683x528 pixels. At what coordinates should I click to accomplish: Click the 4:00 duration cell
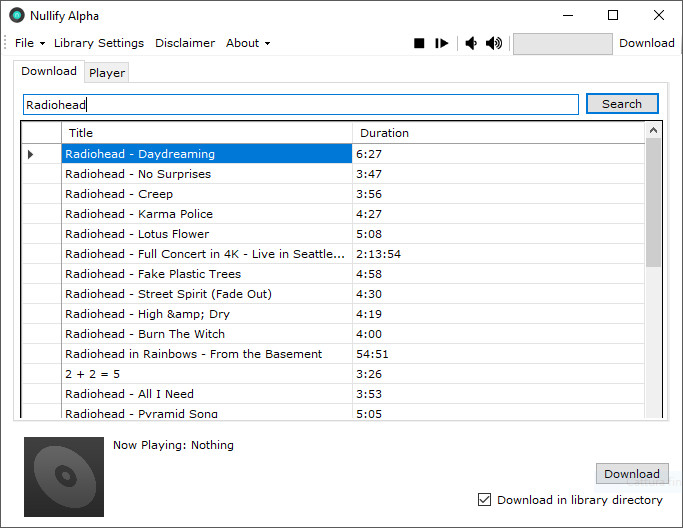point(498,335)
